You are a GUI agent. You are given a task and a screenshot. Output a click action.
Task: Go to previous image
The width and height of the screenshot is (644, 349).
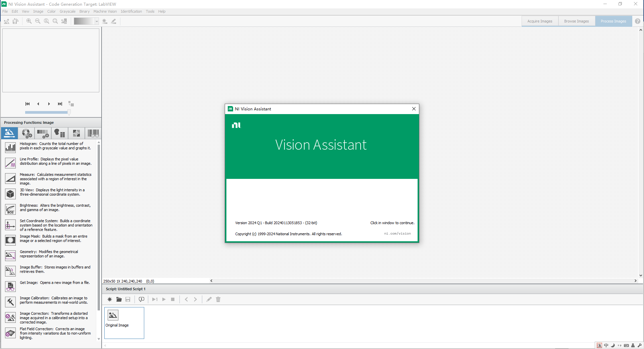(38, 104)
